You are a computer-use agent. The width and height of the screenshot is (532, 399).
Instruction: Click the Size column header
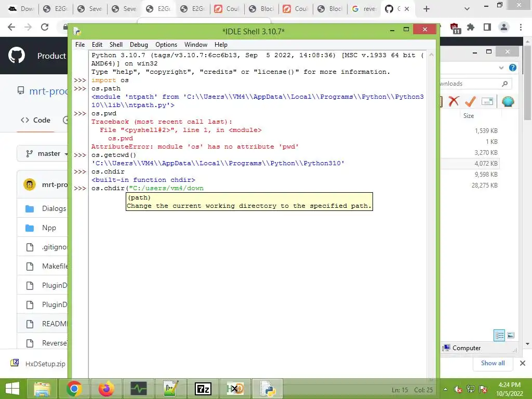click(469, 116)
